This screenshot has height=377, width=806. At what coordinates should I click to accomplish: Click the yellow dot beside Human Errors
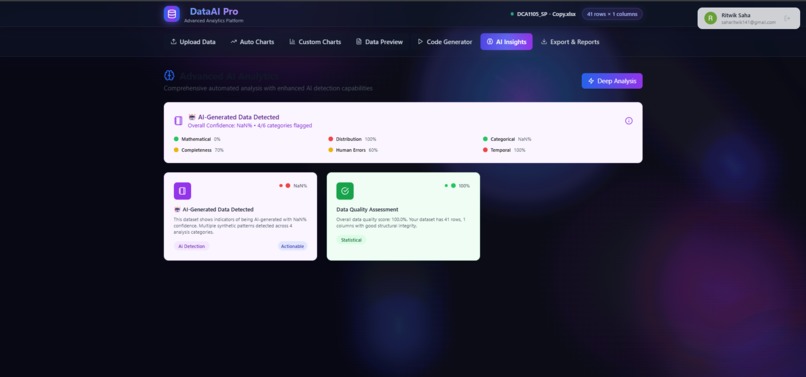331,150
